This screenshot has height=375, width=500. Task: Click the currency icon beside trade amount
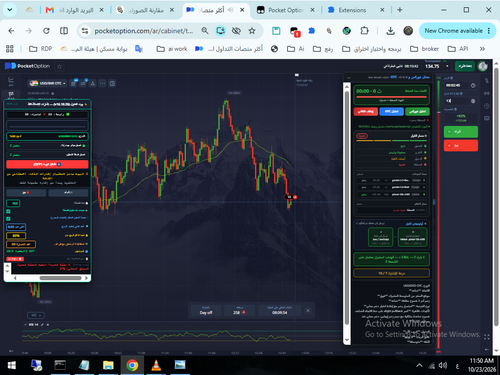coord(473,101)
